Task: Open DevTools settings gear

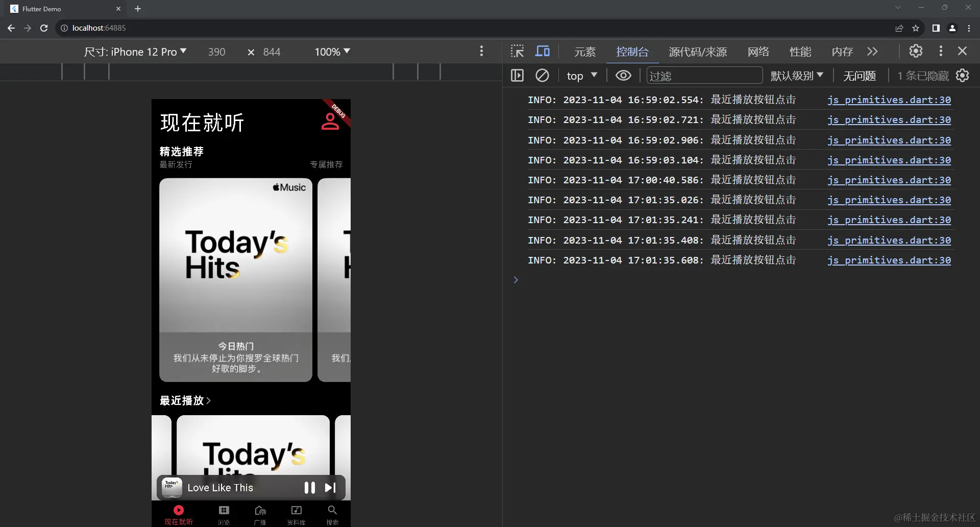Action: click(x=916, y=51)
